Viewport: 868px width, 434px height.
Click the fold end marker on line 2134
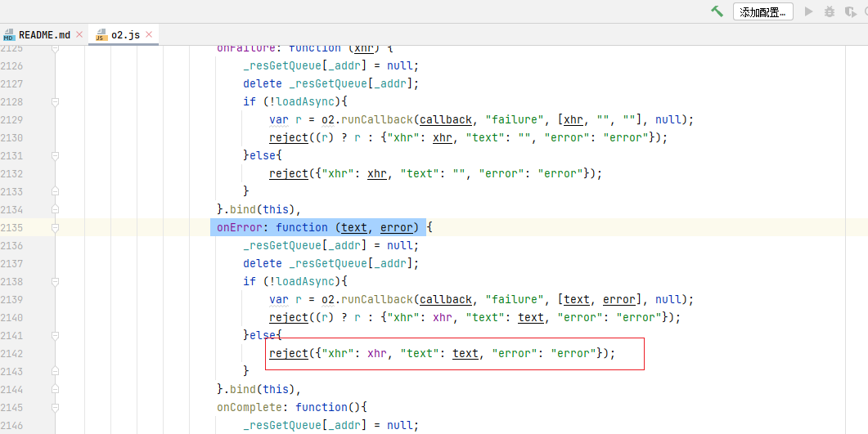[56, 209]
